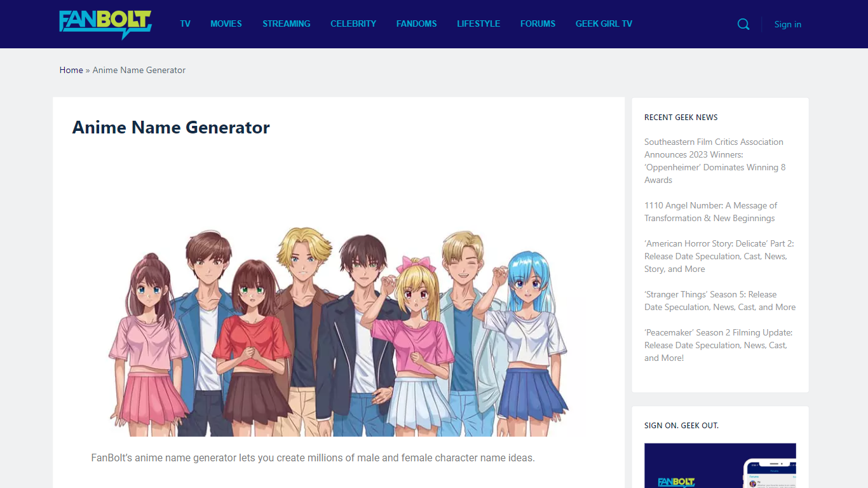Open the GEEK GIRL TV section
This screenshot has width=868, height=488.
[604, 24]
